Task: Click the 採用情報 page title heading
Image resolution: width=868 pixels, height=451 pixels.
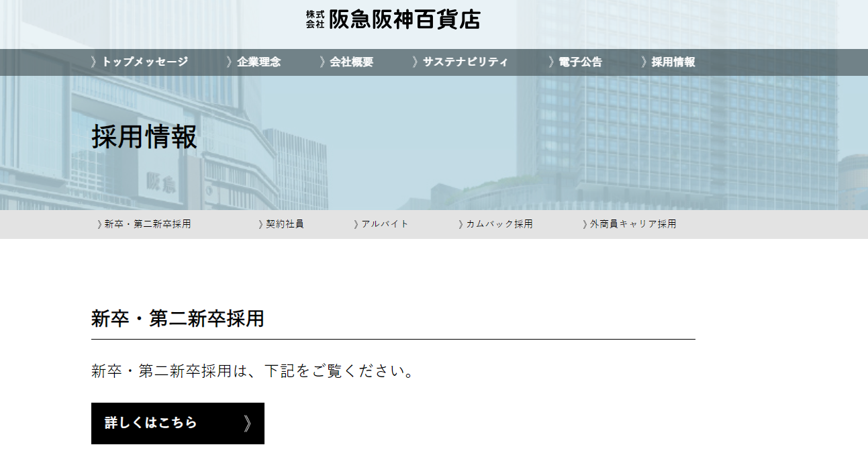Action: pyautogui.click(x=144, y=137)
